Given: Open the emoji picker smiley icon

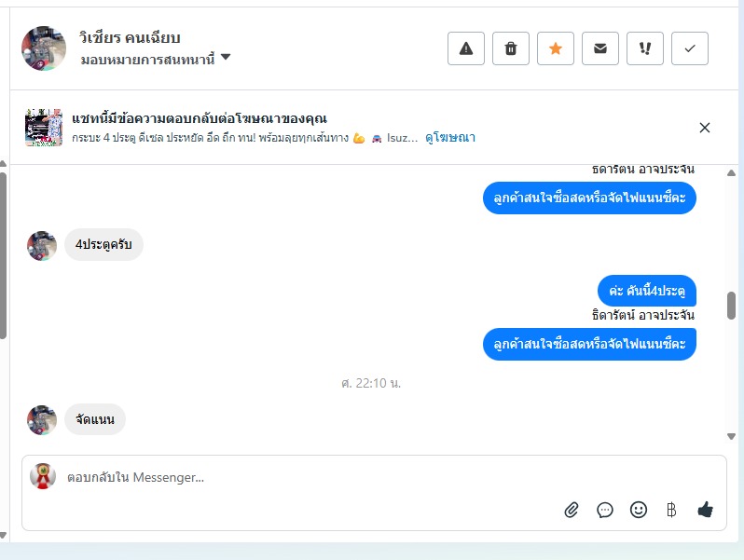Looking at the screenshot, I should coord(639,510).
